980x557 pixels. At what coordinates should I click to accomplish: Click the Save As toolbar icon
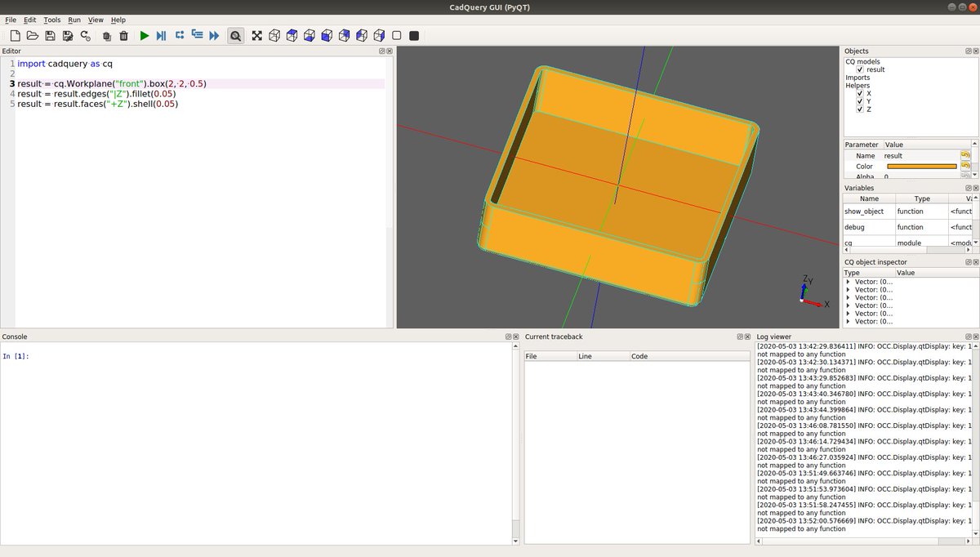point(68,36)
